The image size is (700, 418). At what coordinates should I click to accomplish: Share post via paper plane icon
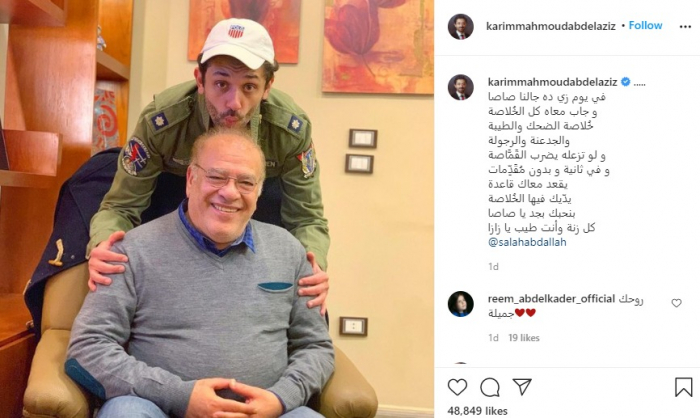point(522,387)
